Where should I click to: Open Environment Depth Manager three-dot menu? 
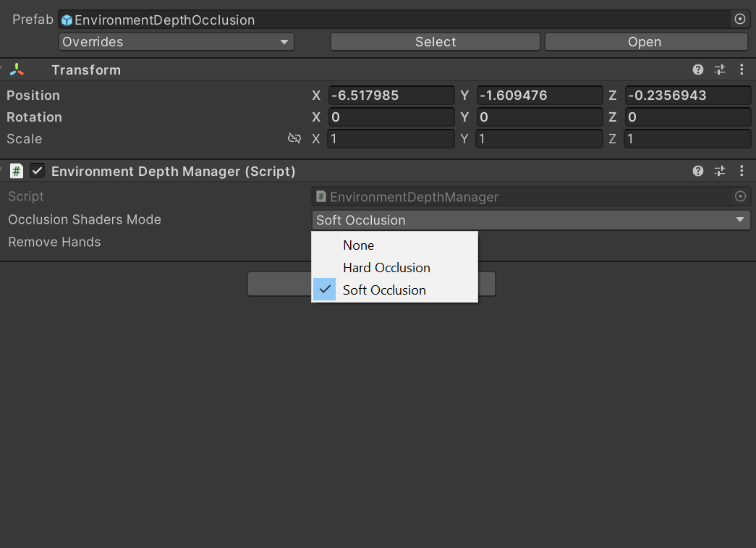pos(742,172)
